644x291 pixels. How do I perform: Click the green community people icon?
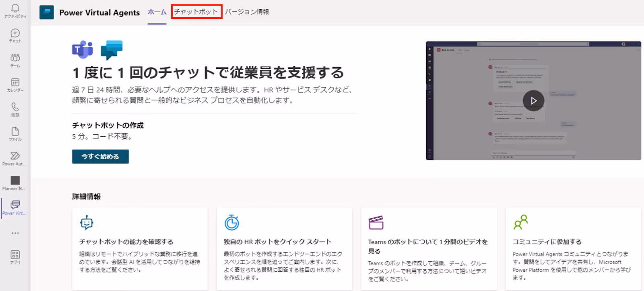(x=520, y=222)
